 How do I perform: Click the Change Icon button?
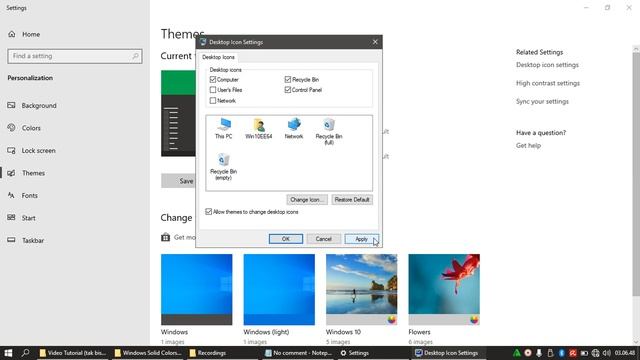[x=307, y=200]
